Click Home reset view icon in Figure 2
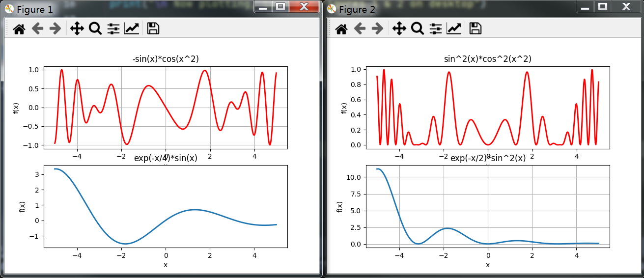The width and height of the screenshot is (644, 278). (x=341, y=29)
